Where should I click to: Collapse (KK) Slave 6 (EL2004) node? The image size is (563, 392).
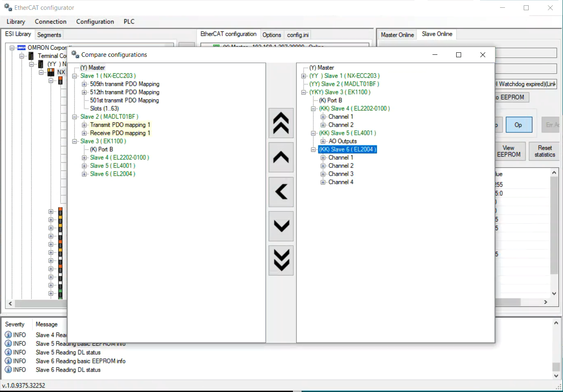click(313, 150)
